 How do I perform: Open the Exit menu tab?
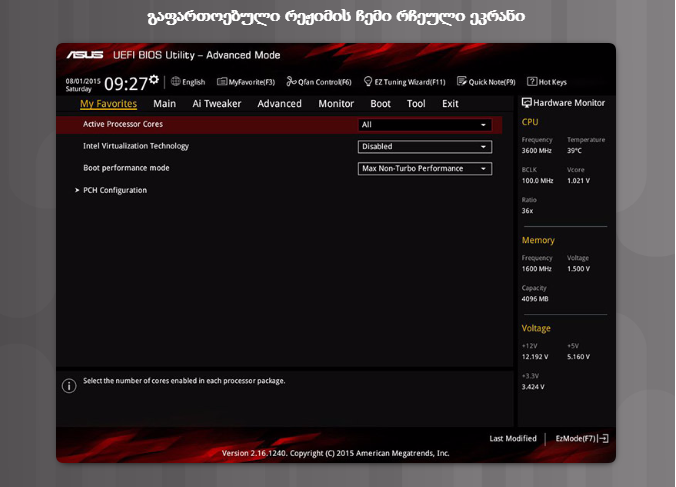tap(450, 103)
